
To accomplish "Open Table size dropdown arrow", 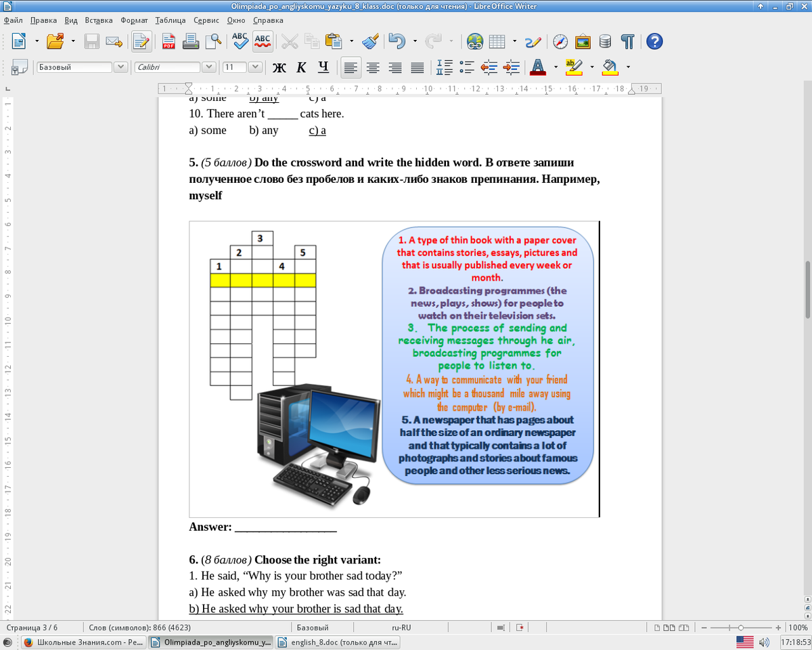I will pyautogui.click(x=514, y=42).
